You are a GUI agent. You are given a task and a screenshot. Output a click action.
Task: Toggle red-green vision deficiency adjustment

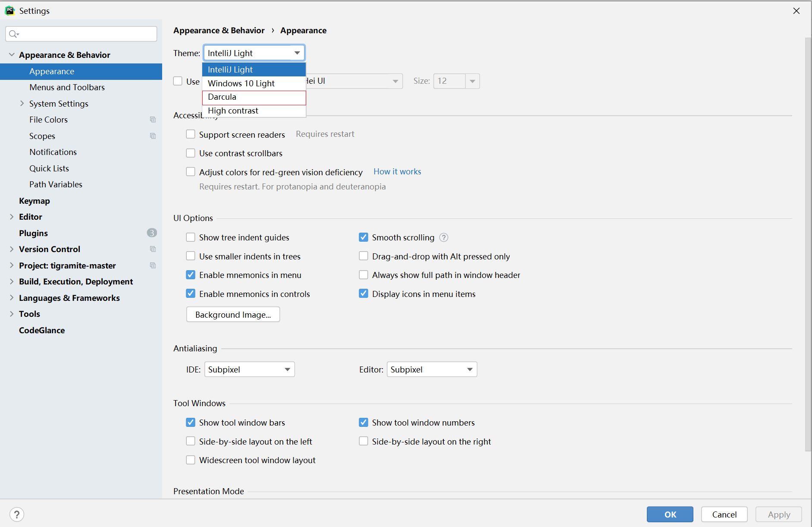(x=191, y=172)
